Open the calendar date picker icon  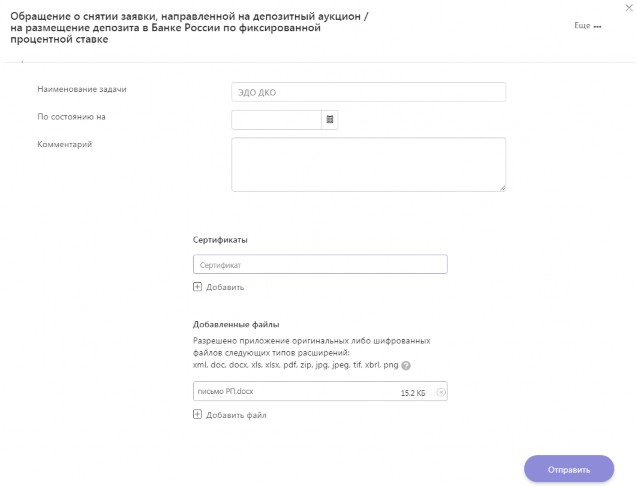pos(329,119)
